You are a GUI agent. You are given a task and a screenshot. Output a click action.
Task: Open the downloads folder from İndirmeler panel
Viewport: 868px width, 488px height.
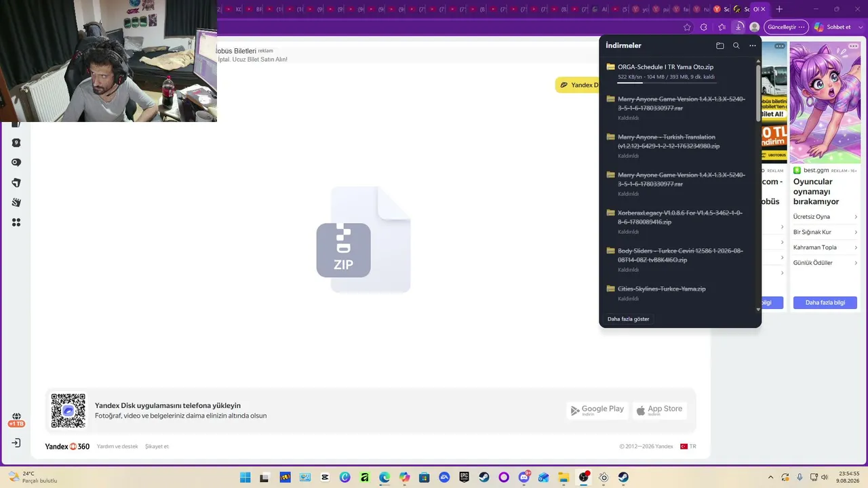[x=719, y=45]
